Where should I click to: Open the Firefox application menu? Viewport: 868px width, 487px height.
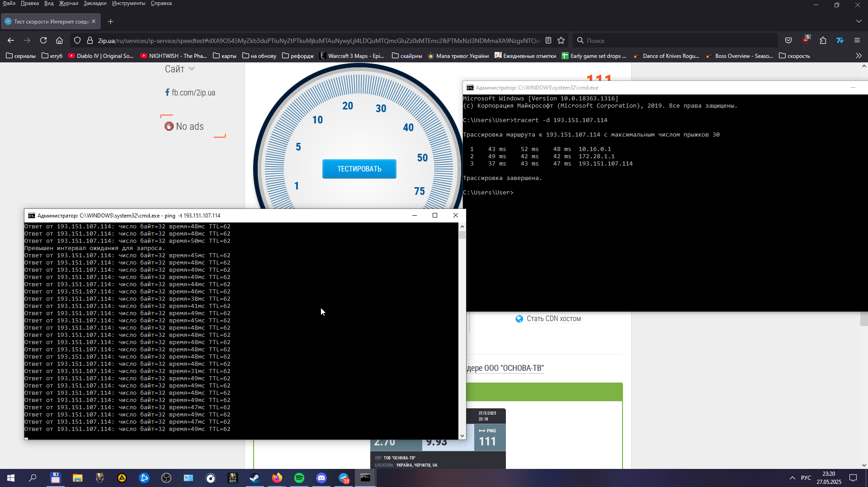pyautogui.click(x=857, y=41)
